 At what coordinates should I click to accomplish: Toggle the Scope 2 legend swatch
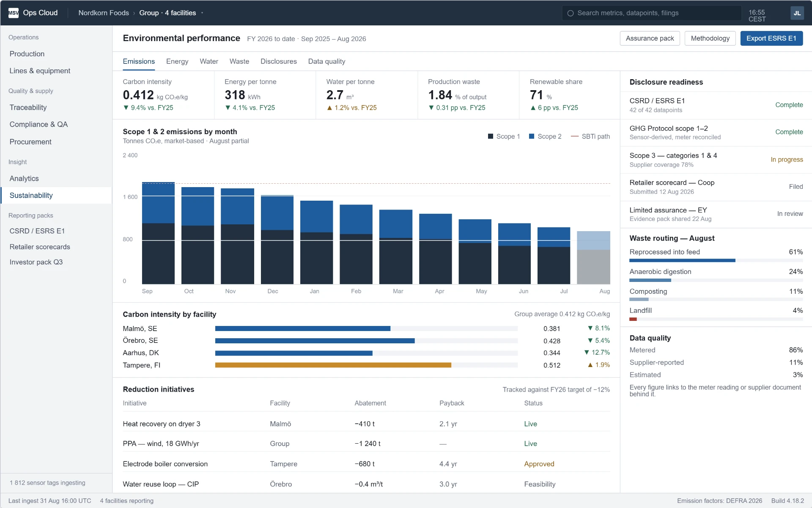point(532,136)
